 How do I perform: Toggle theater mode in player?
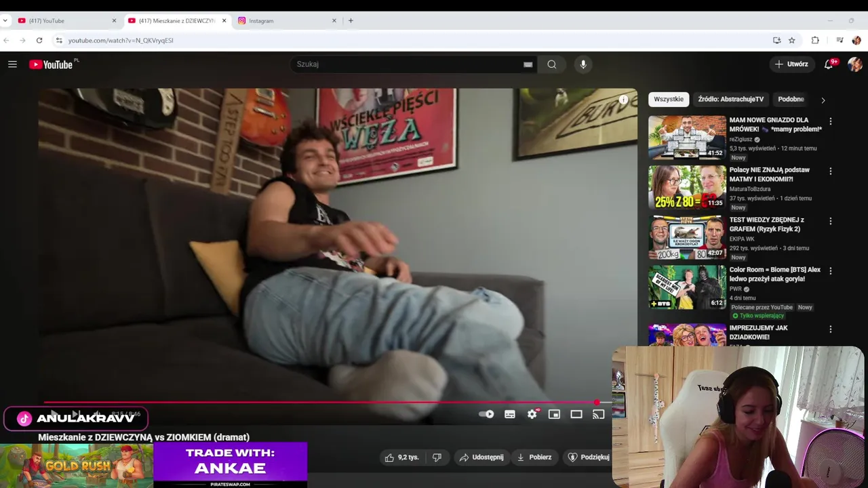point(576,414)
